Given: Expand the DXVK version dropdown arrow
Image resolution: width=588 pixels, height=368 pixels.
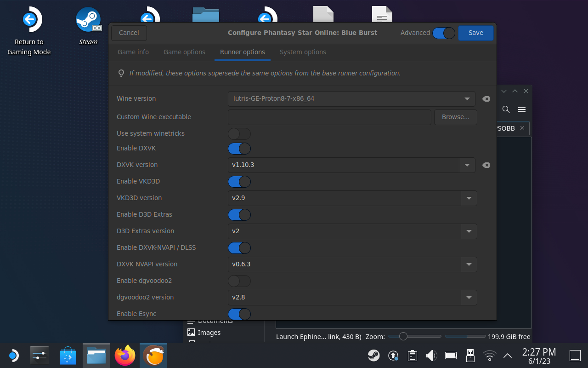Looking at the screenshot, I should coord(467,165).
